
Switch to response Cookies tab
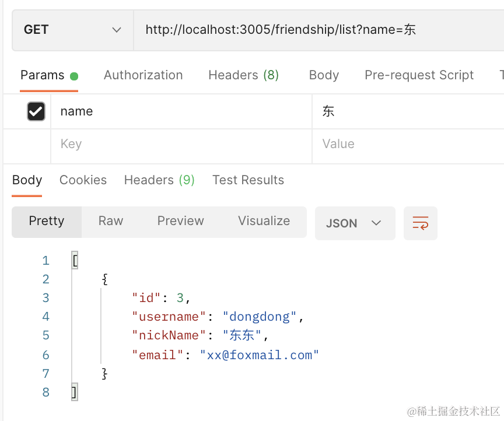coord(83,180)
